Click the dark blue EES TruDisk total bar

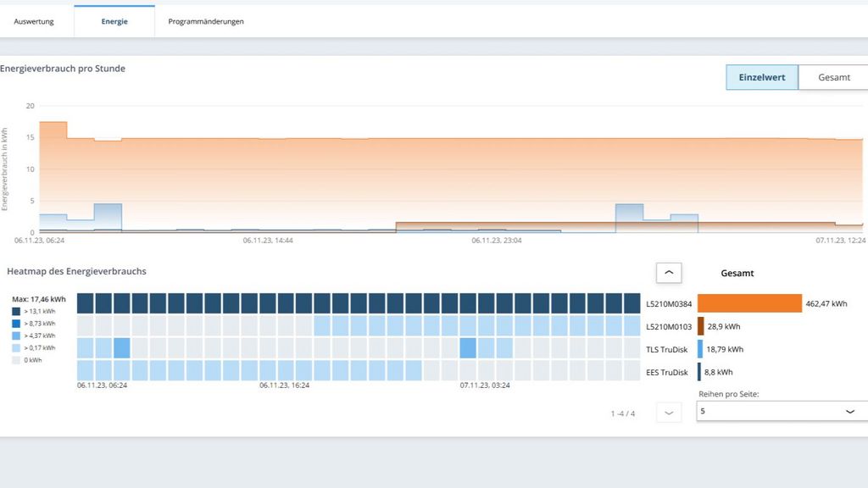[699, 371]
